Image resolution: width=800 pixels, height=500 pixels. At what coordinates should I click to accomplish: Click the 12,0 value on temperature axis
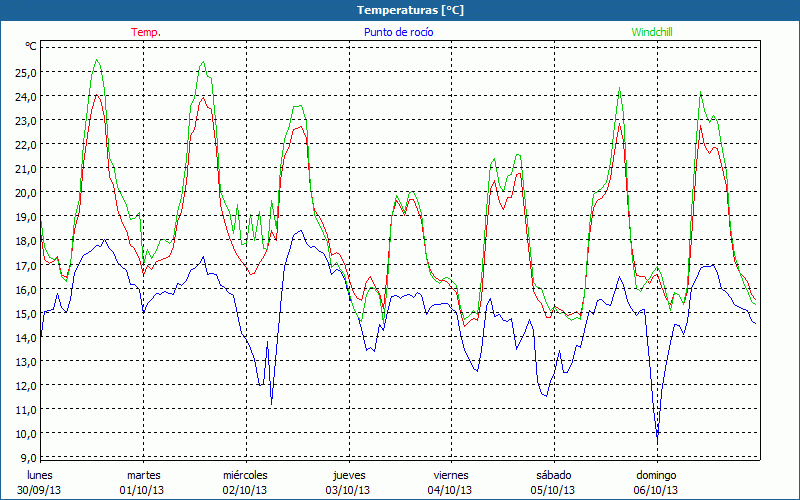[25, 385]
